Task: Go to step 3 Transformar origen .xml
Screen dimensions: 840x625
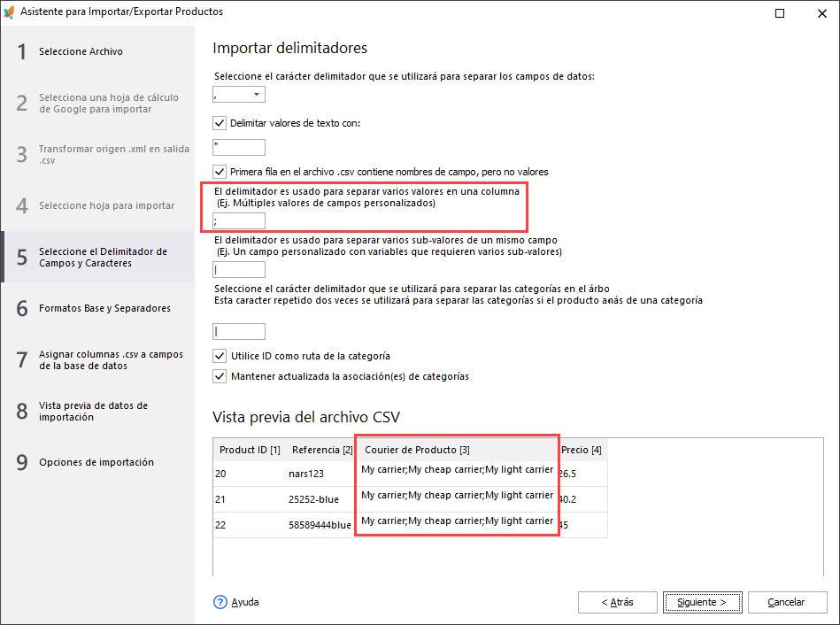Action: [98, 154]
